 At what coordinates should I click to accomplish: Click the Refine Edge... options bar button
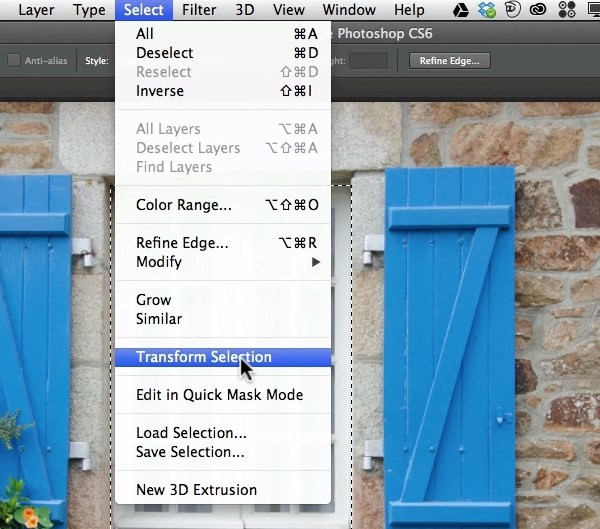(x=450, y=61)
